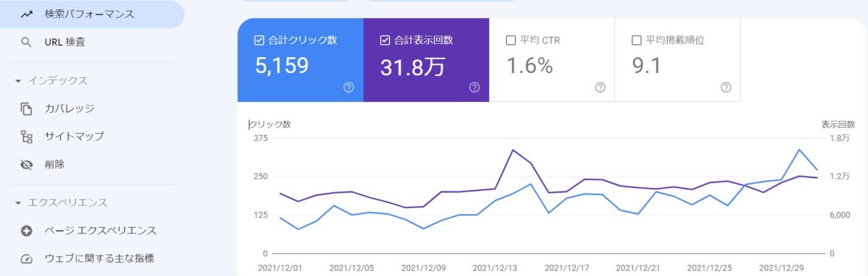868x276 pixels.
Task: Open help icon on 平均掲載順位 card
Action: pos(726,87)
